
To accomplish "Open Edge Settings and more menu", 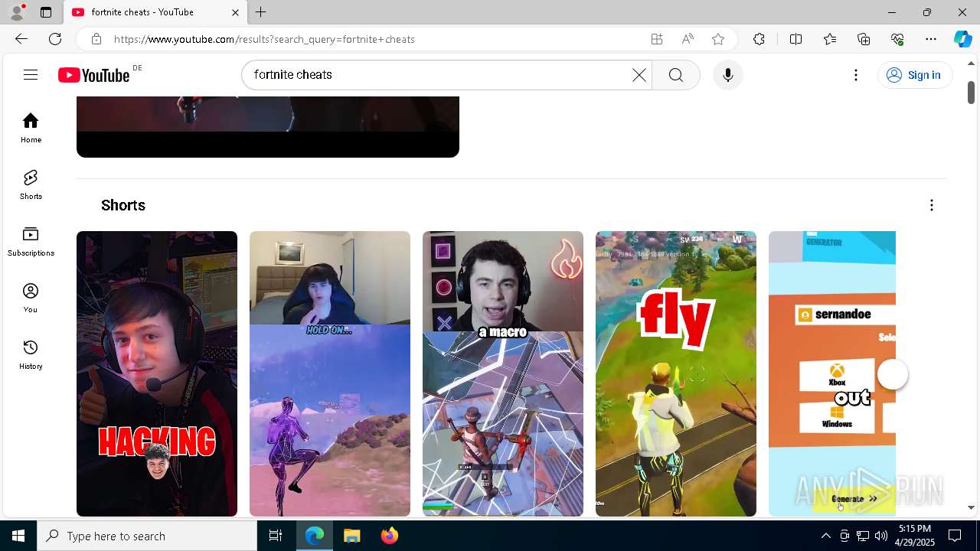I will click(x=931, y=39).
